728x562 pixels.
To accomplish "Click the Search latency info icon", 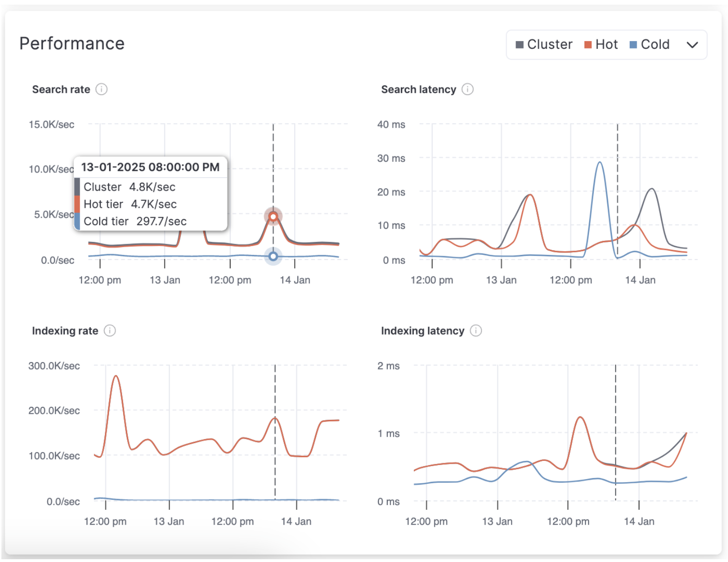I will click(x=468, y=89).
